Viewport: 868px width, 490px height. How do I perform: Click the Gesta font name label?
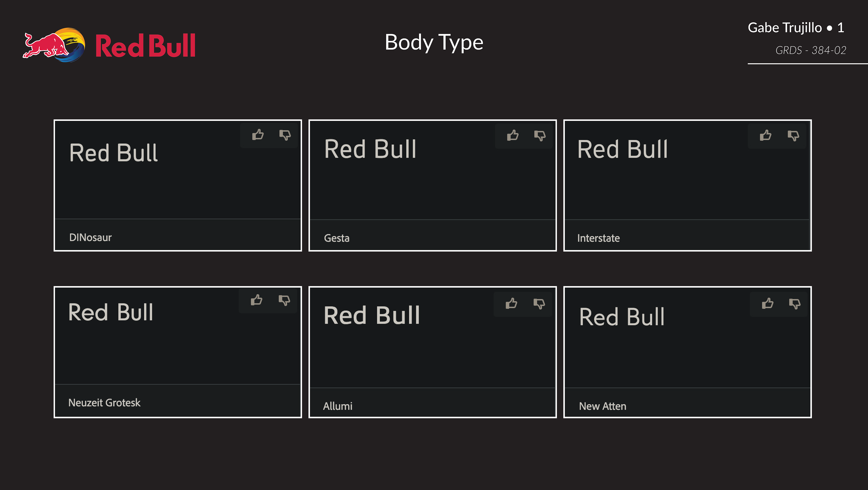tap(337, 238)
